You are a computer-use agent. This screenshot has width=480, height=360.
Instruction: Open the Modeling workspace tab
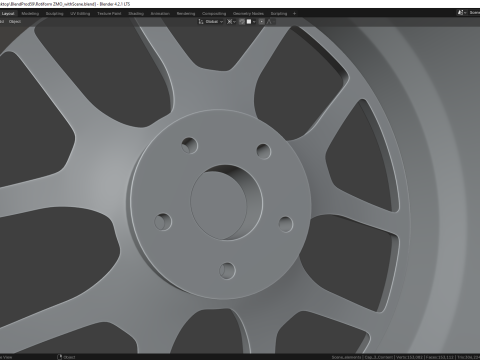tap(30, 14)
